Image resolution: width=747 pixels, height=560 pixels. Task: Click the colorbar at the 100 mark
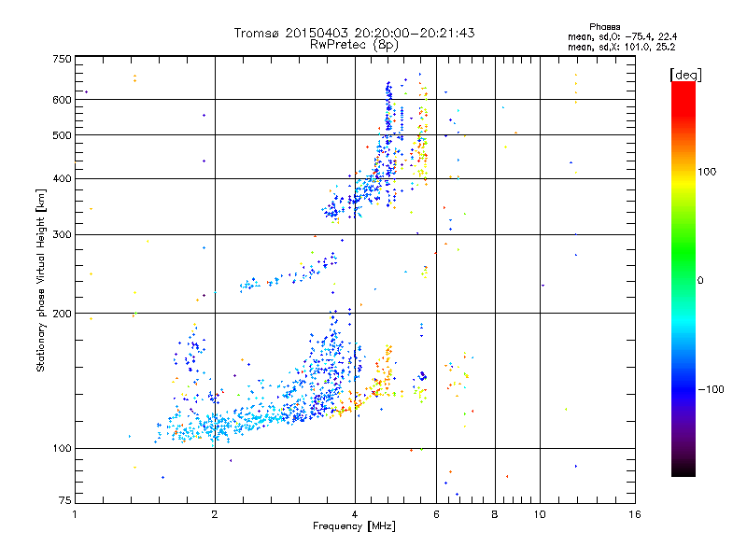(x=684, y=172)
